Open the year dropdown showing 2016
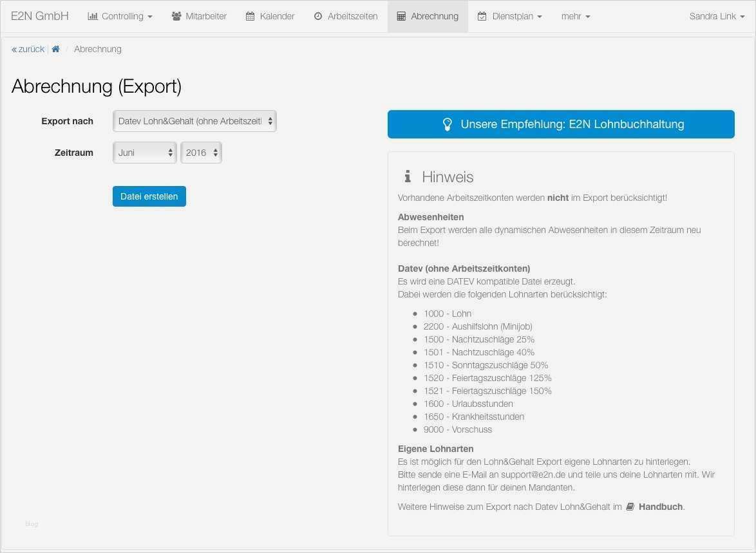The height and width of the screenshot is (553, 756). (201, 153)
